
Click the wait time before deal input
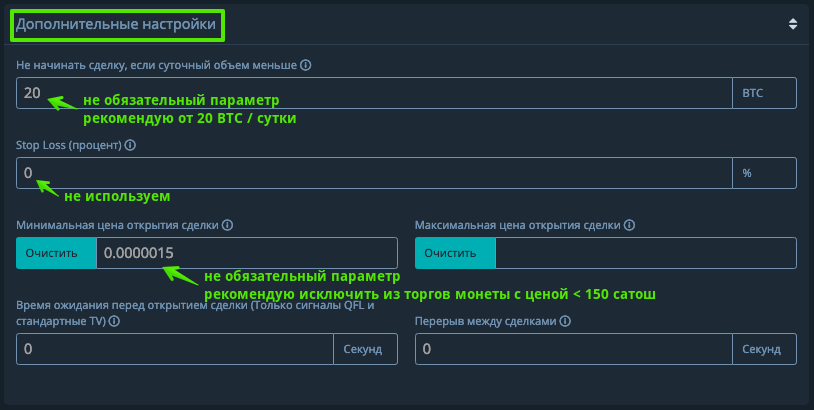(175, 349)
